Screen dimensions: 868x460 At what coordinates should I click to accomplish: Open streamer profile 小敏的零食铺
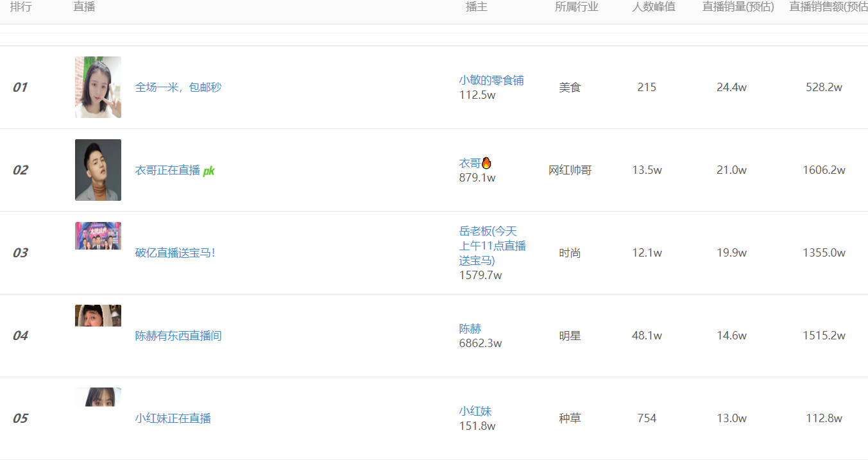pyautogui.click(x=491, y=80)
